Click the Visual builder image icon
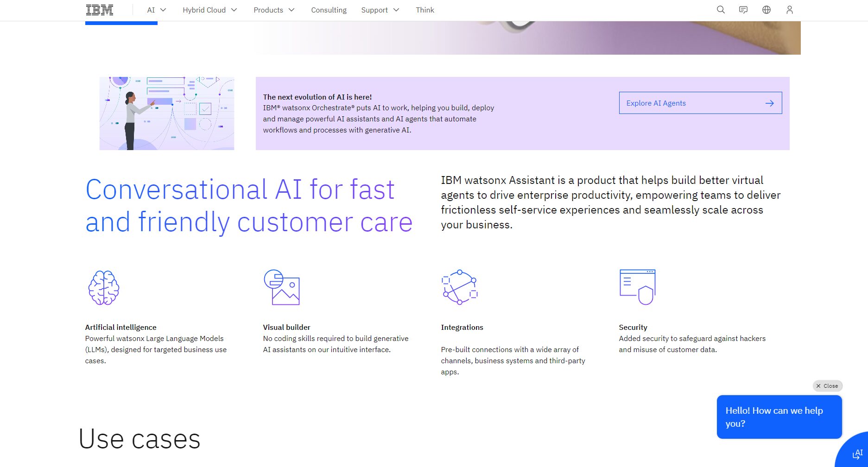Viewport: 868px width, 467px height. (282, 287)
